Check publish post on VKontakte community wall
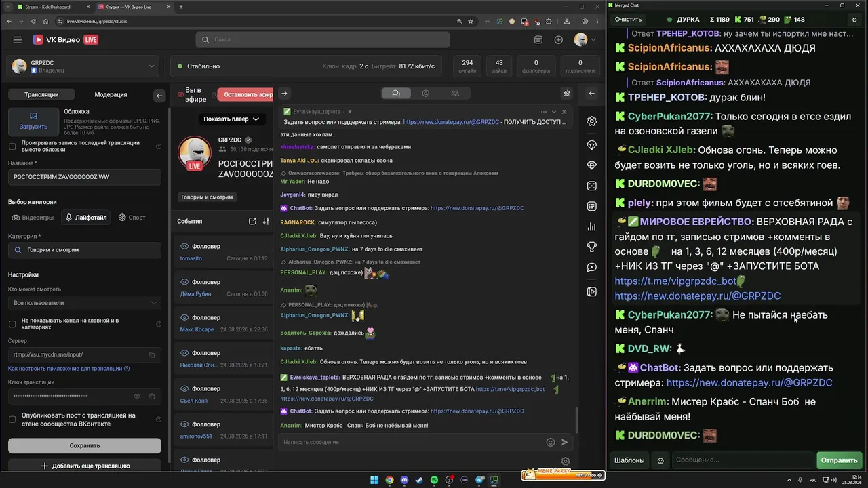868x488 pixels. click(x=12, y=420)
